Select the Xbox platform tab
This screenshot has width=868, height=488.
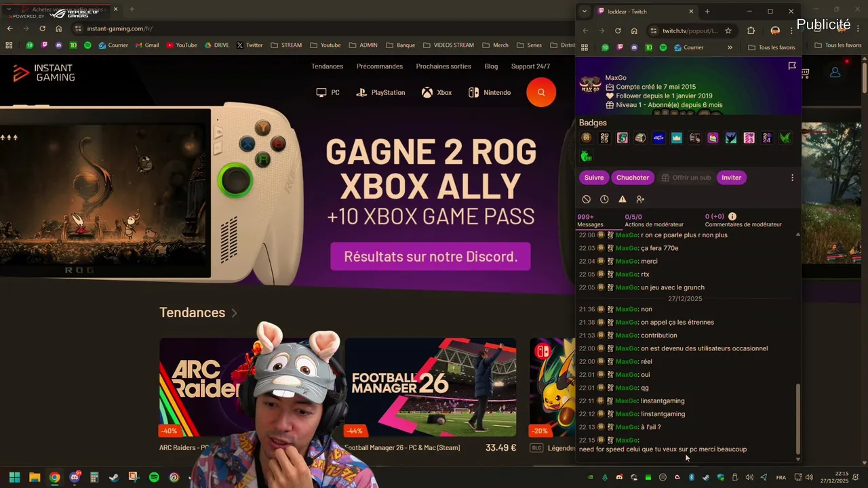coord(437,92)
